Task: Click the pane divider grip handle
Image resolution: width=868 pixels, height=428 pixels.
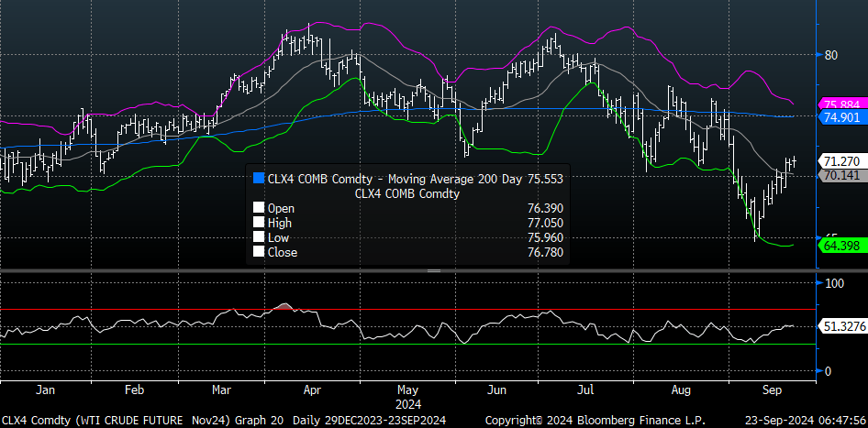Action: (434, 271)
